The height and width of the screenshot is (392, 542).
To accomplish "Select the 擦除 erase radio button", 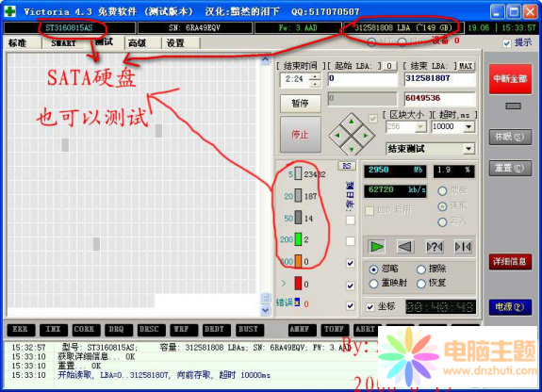I will 421,269.
